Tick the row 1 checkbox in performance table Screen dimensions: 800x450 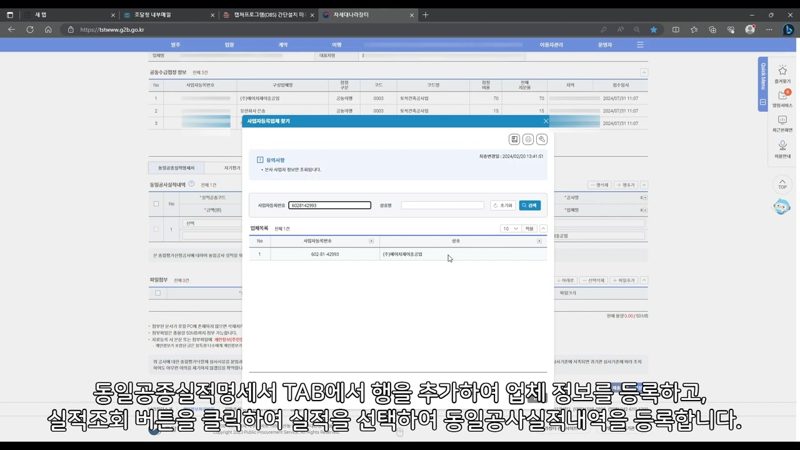[x=156, y=229]
